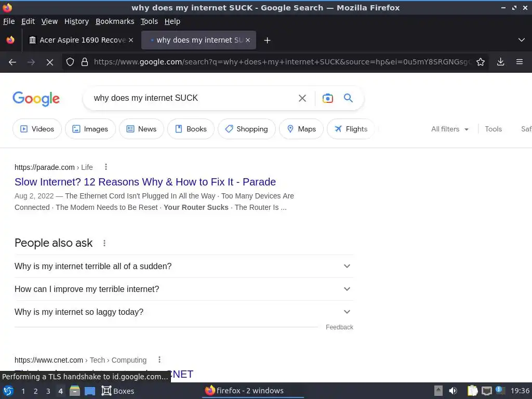
Task: Switch to workspace 4
Action: 61,391
